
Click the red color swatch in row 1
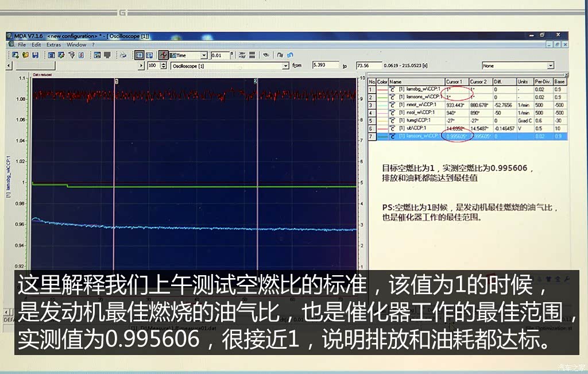(x=382, y=90)
